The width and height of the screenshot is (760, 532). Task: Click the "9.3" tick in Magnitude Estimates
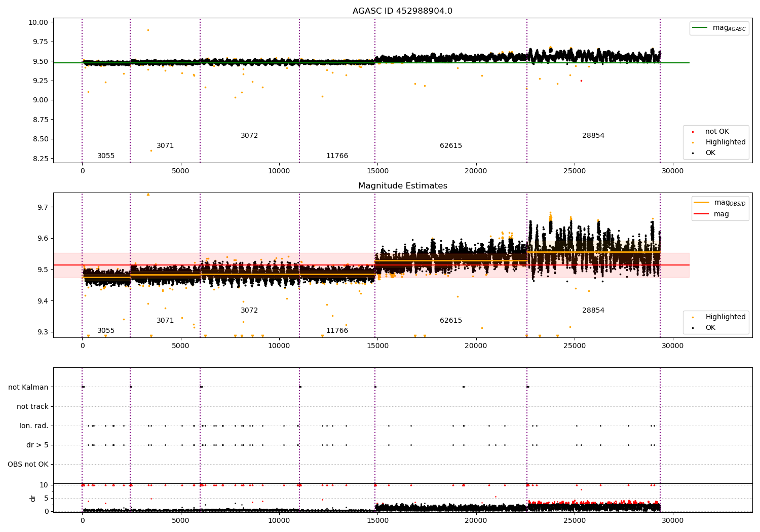pyautogui.click(x=43, y=332)
